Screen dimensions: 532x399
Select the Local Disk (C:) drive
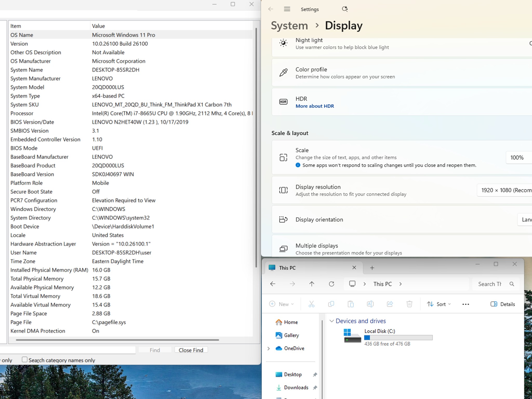click(x=388, y=337)
